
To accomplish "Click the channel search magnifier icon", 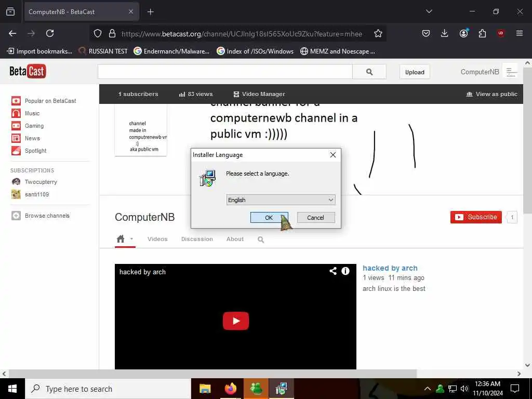I will point(261,240).
